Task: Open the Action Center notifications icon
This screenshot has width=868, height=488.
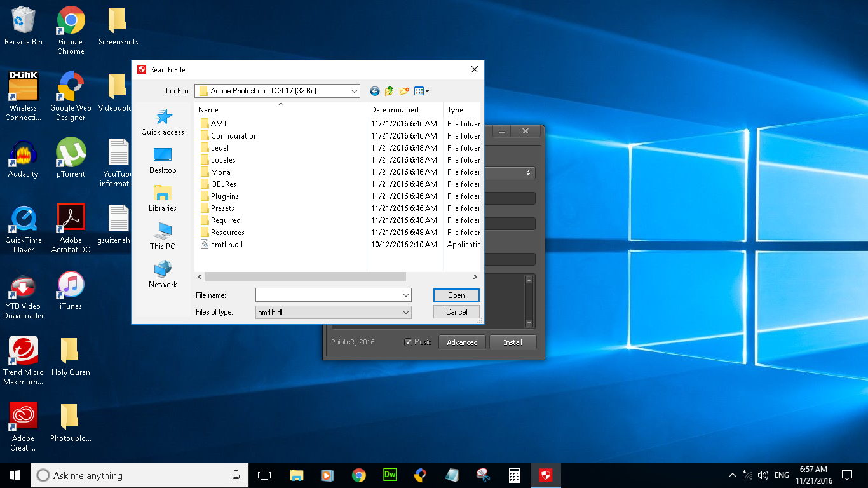Action: click(846, 475)
